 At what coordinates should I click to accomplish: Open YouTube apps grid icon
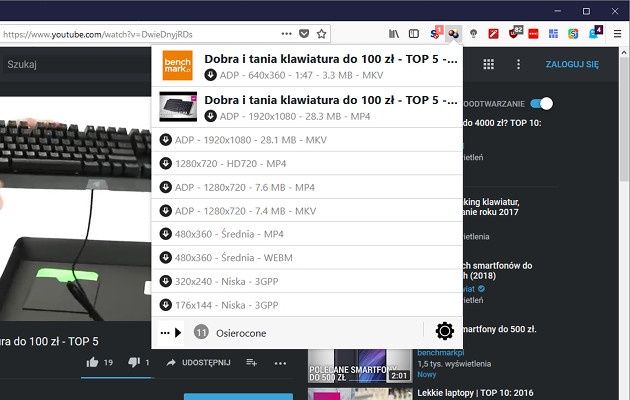coord(488,64)
